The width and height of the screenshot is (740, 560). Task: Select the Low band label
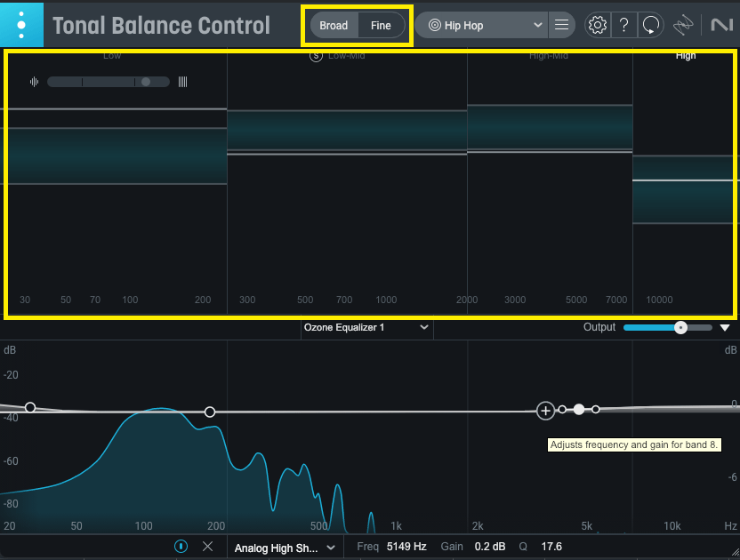112,56
